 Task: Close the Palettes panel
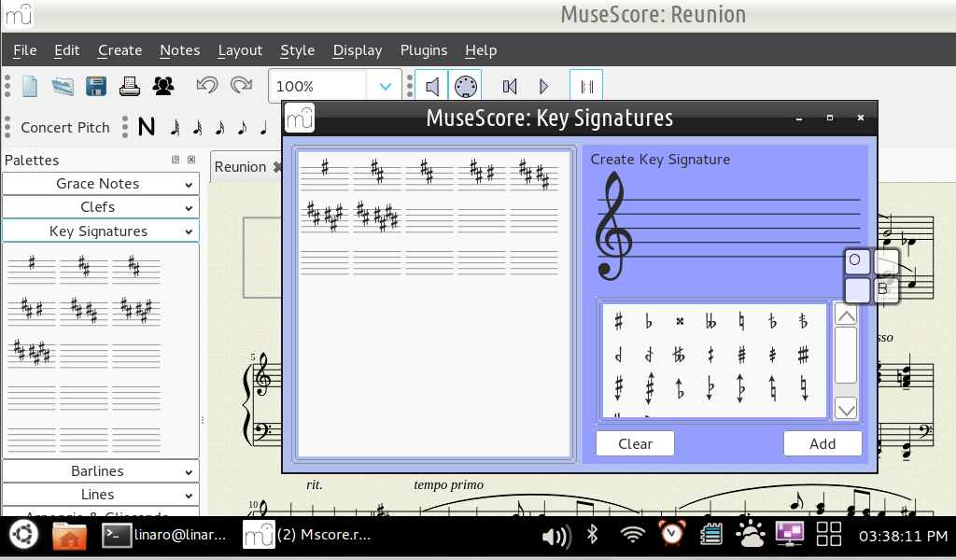(191, 160)
